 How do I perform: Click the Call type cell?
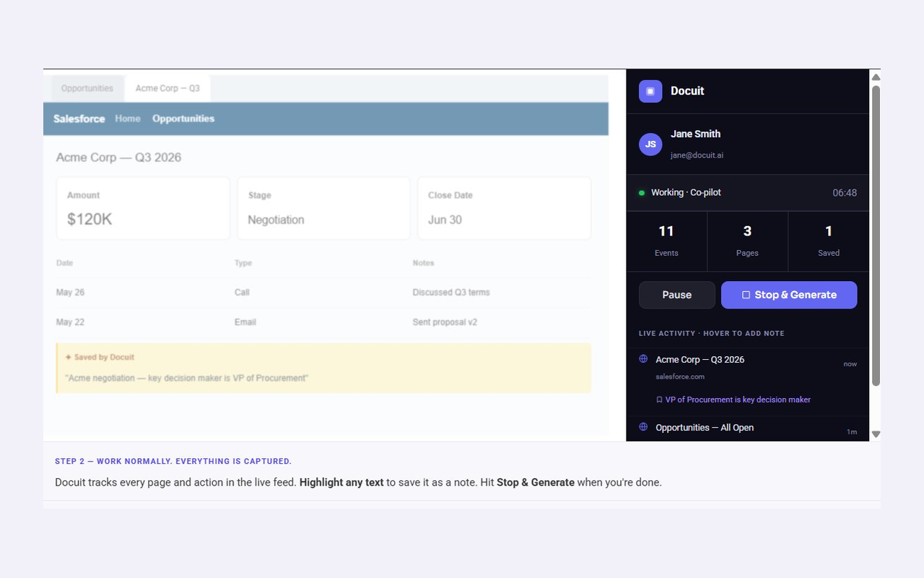pos(242,293)
